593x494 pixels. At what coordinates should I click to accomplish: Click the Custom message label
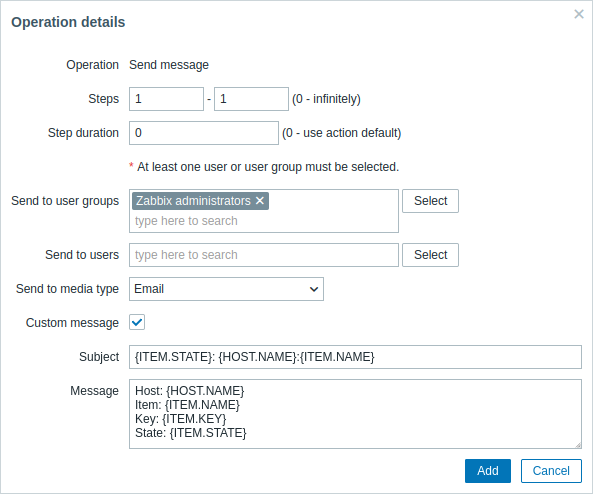tap(72, 323)
